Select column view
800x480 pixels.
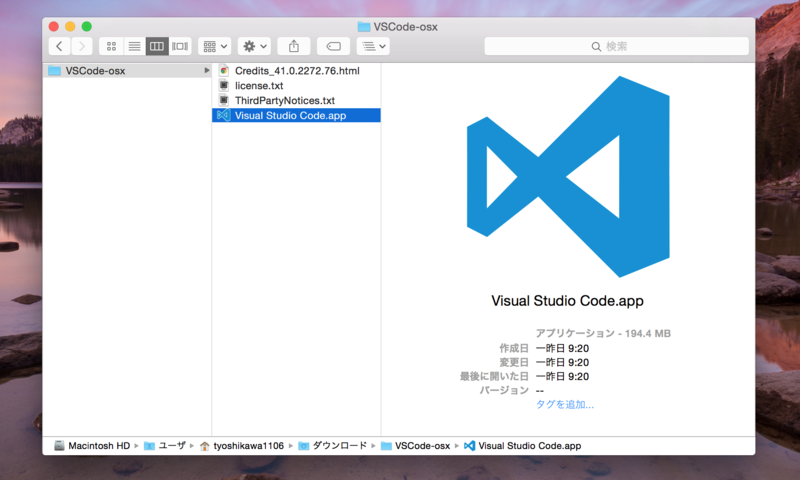click(157, 46)
